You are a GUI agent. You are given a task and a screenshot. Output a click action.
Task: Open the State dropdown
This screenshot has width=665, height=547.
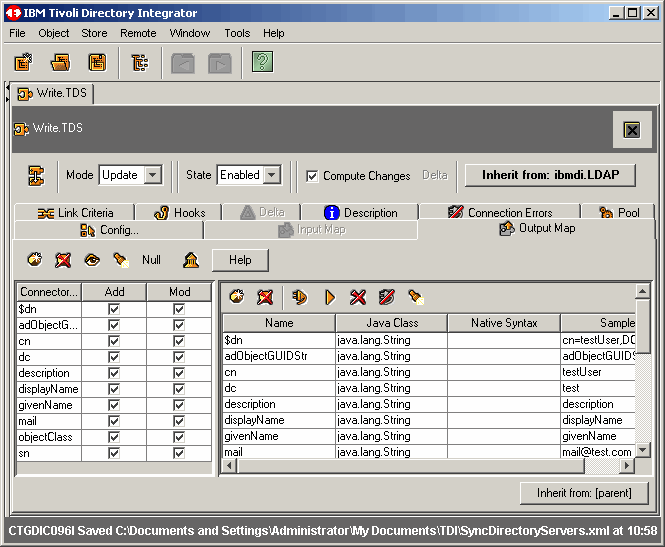click(x=271, y=175)
